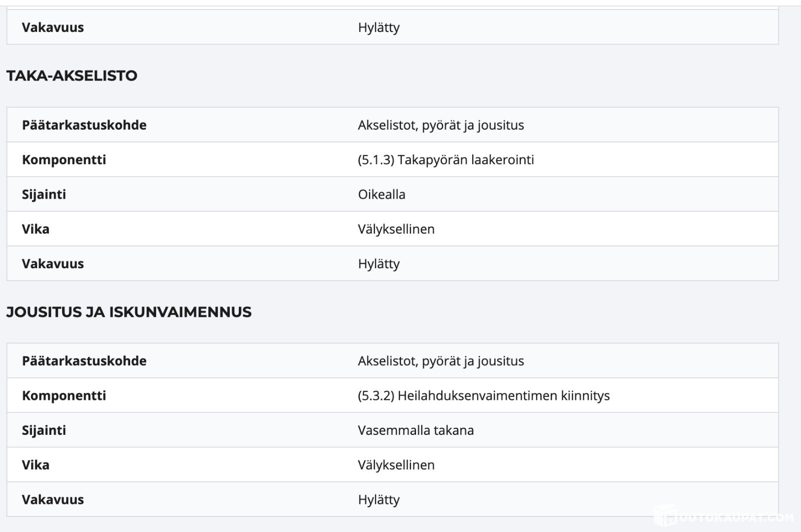Click Hylätty in the topmost partial row
The image size is (801, 532).
click(378, 27)
